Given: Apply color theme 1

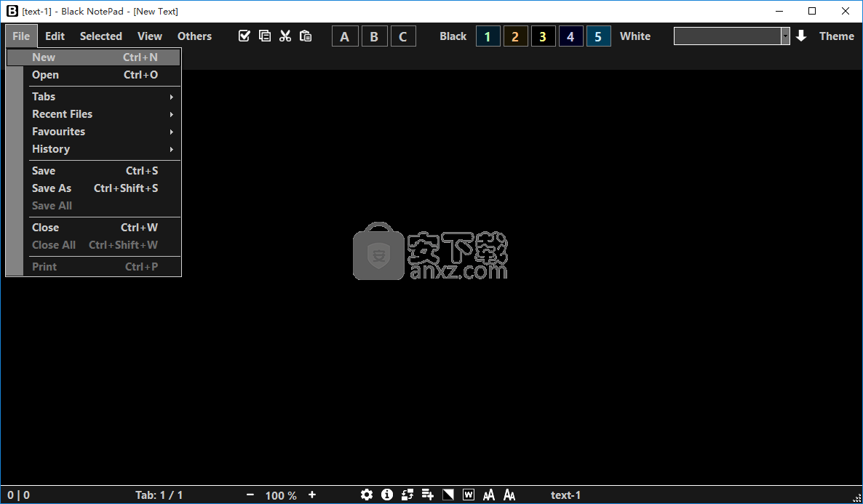Looking at the screenshot, I should pos(488,36).
